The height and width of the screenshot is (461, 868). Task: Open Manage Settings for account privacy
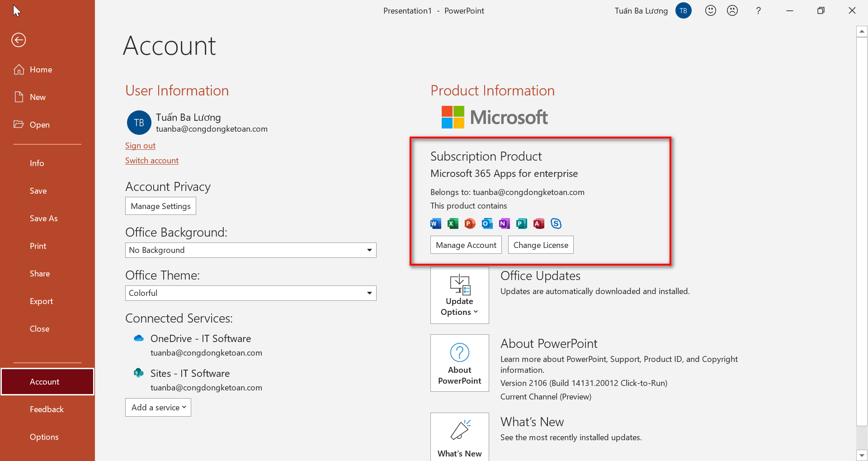(x=160, y=206)
